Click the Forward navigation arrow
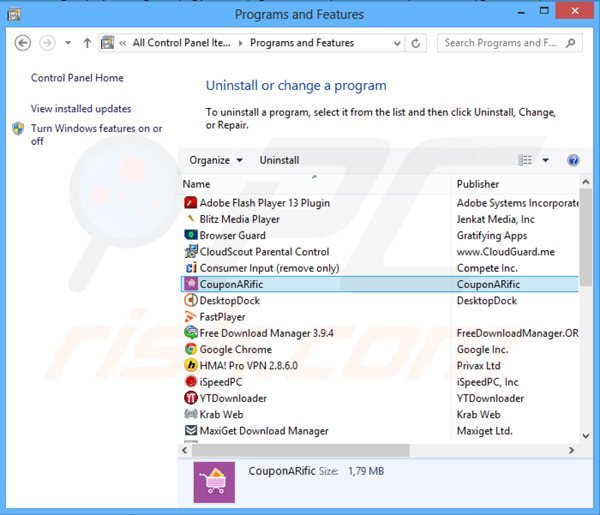The image size is (600, 515). 47,43
